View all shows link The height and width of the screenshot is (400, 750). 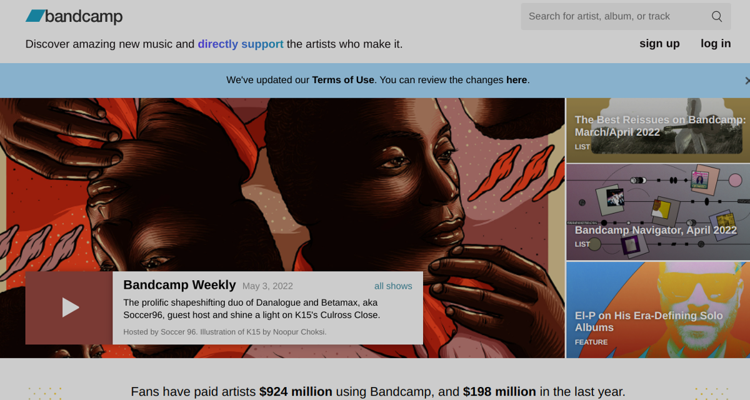[x=393, y=286]
